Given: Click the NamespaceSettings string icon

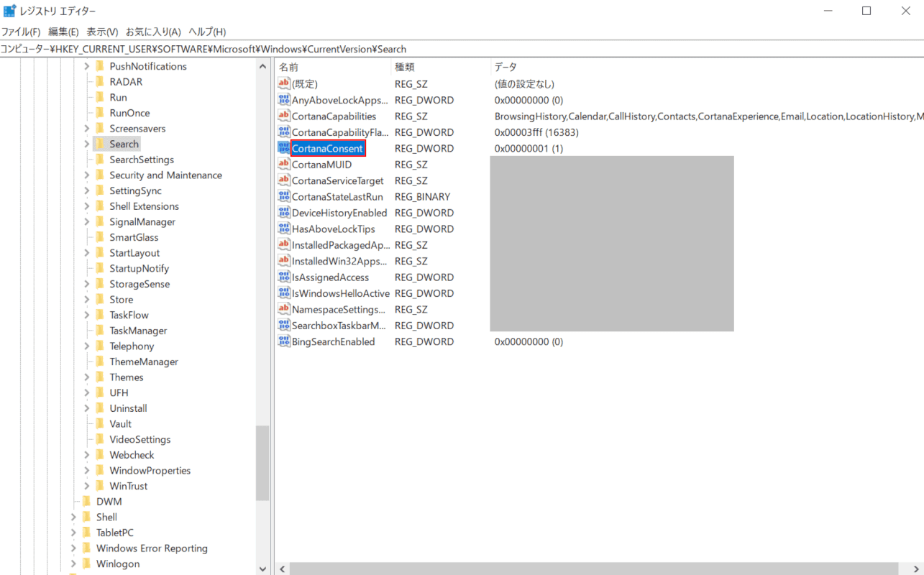Looking at the screenshot, I should [283, 309].
